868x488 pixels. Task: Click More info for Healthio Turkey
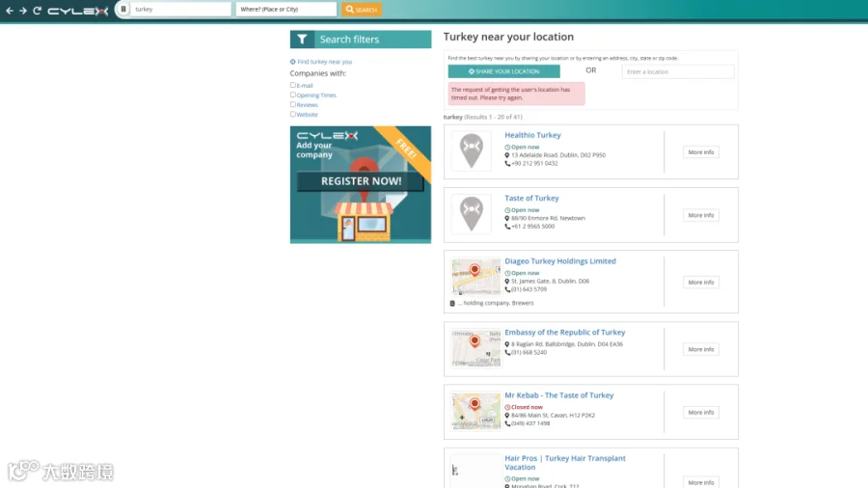coord(701,152)
